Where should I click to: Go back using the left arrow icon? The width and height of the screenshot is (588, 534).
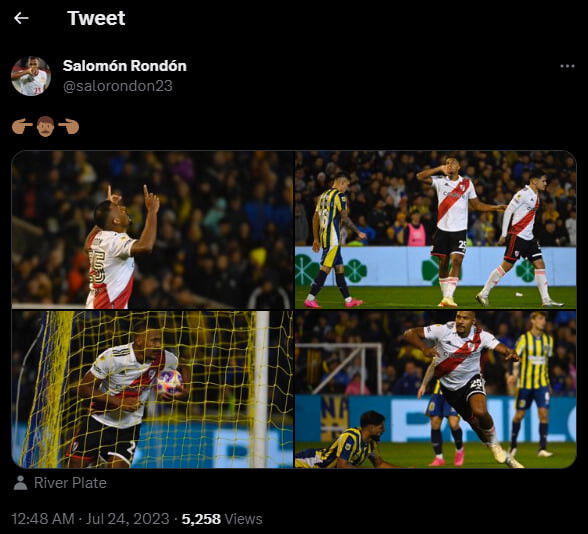21,18
